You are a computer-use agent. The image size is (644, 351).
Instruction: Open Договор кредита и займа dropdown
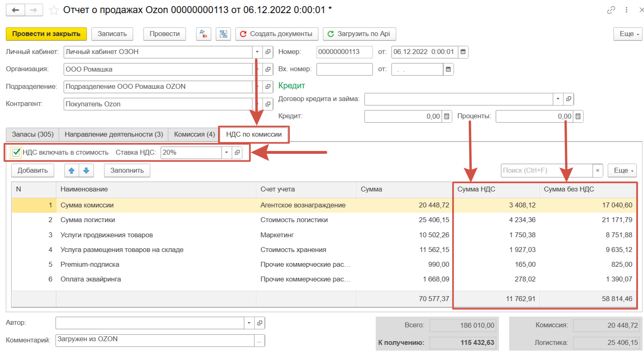pyautogui.click(x=558, y=99)
